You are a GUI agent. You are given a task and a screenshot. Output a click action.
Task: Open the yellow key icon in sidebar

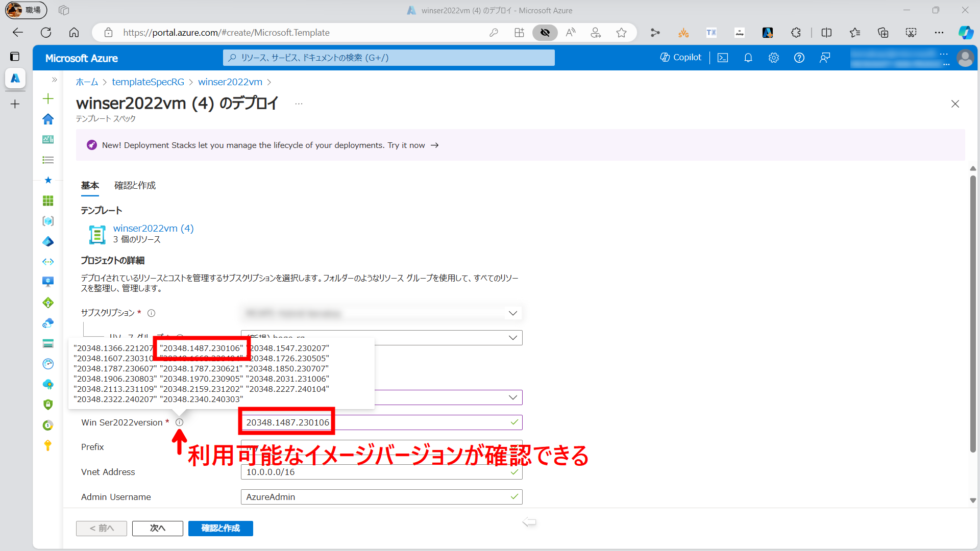[x=48, y=445]
